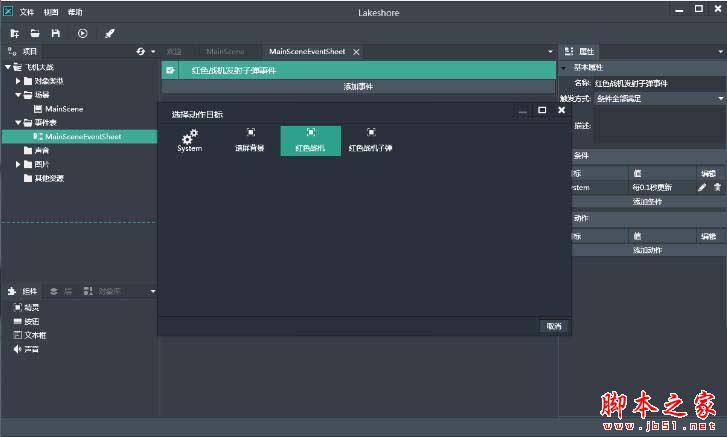727x437 pixels.
Task: Click the 添加条件 button
Action: pos(647,202)
